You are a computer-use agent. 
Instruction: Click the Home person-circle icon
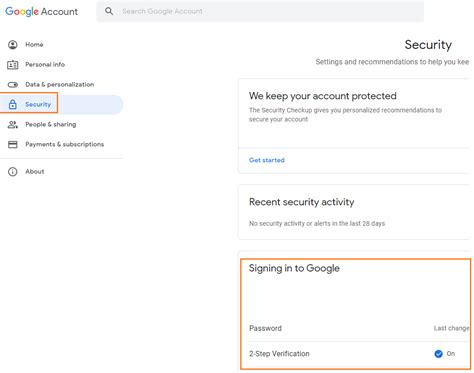click(x=13, y=45)
